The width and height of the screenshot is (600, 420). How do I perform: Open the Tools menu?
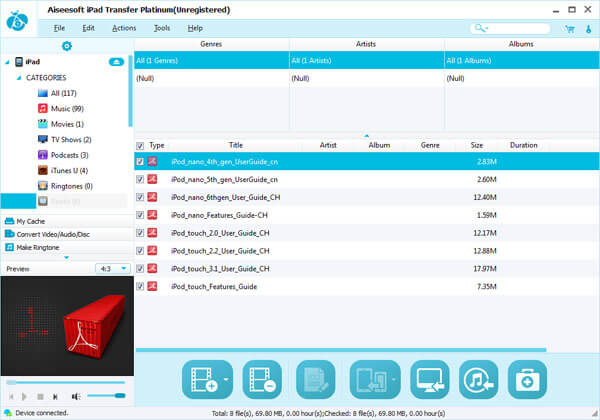pyautogui.click(x=162, y=28)
